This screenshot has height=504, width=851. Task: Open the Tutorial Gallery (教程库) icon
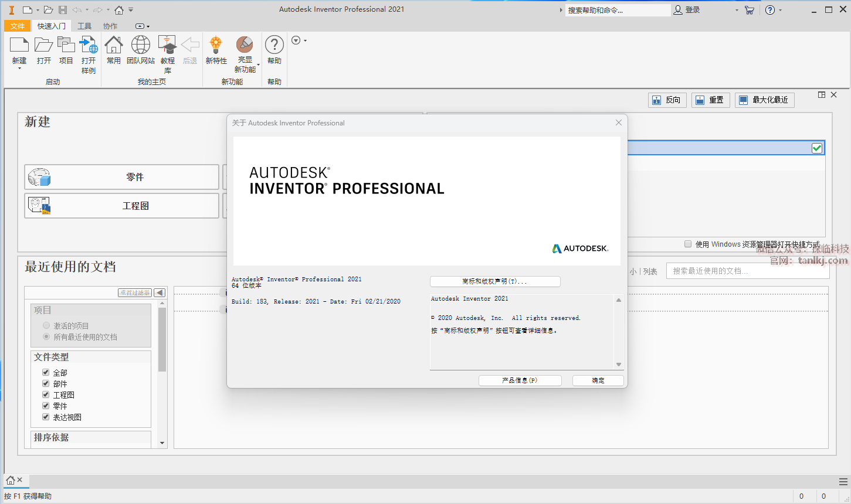point(168,46)
